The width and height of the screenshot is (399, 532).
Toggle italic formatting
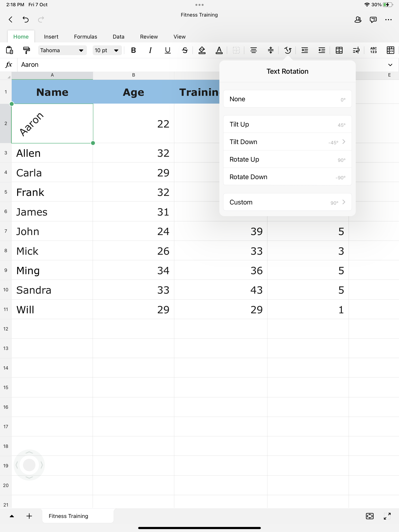150,50
